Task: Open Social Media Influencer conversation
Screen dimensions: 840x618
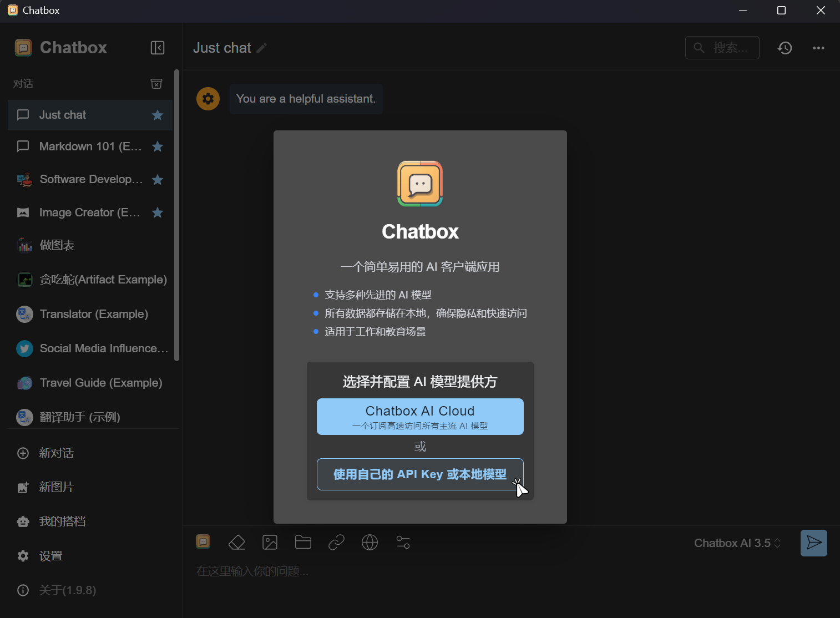Action: (x=90, y=348)
